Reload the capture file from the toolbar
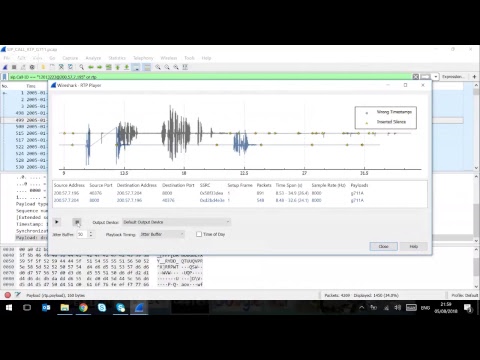This screenshot has width=480, height=360. pos(70,67)
